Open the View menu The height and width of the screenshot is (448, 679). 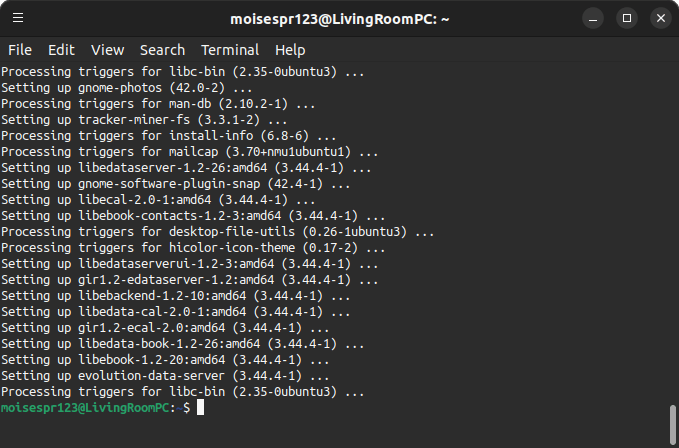(x=107, y=50)
